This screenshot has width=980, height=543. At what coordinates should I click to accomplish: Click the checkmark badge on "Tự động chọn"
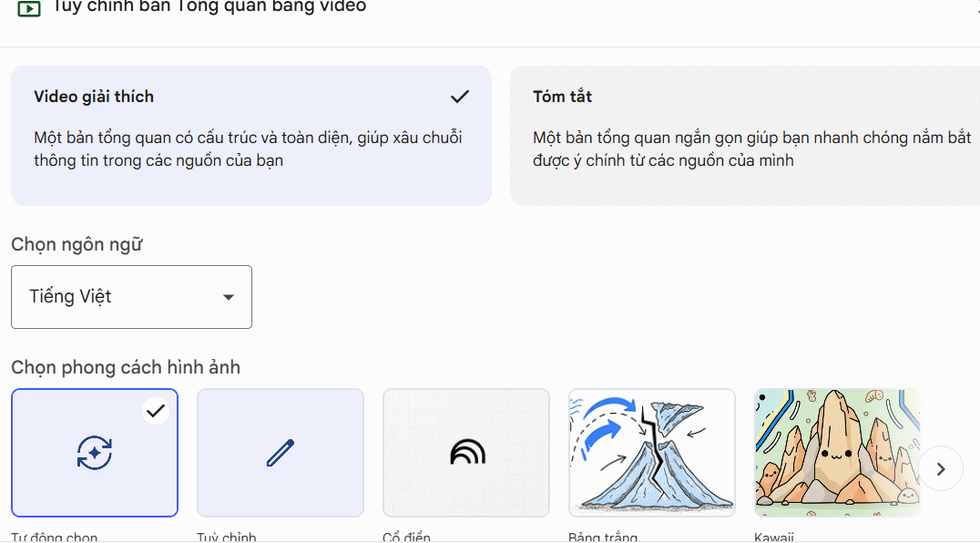(155, 410)
